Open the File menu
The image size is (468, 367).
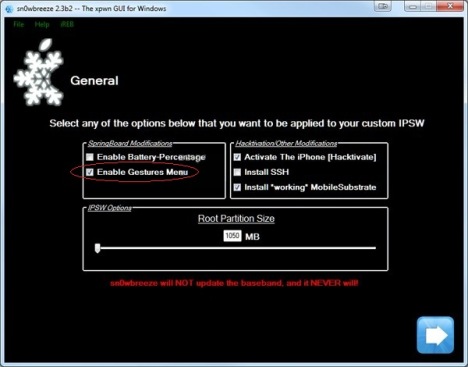pyautogui.click(x=19, y=24)
